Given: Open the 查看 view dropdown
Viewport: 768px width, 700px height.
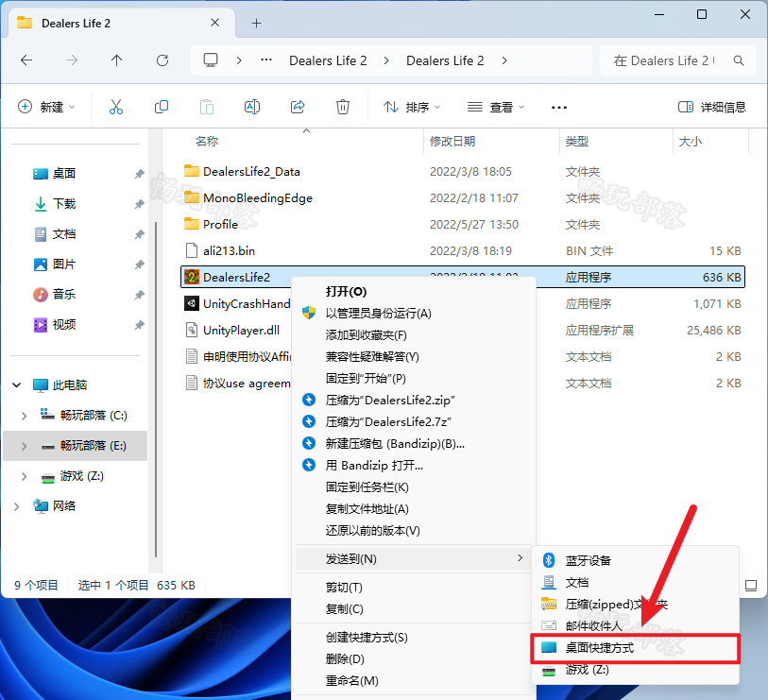Looking at the screenshot, I should 496,107.
